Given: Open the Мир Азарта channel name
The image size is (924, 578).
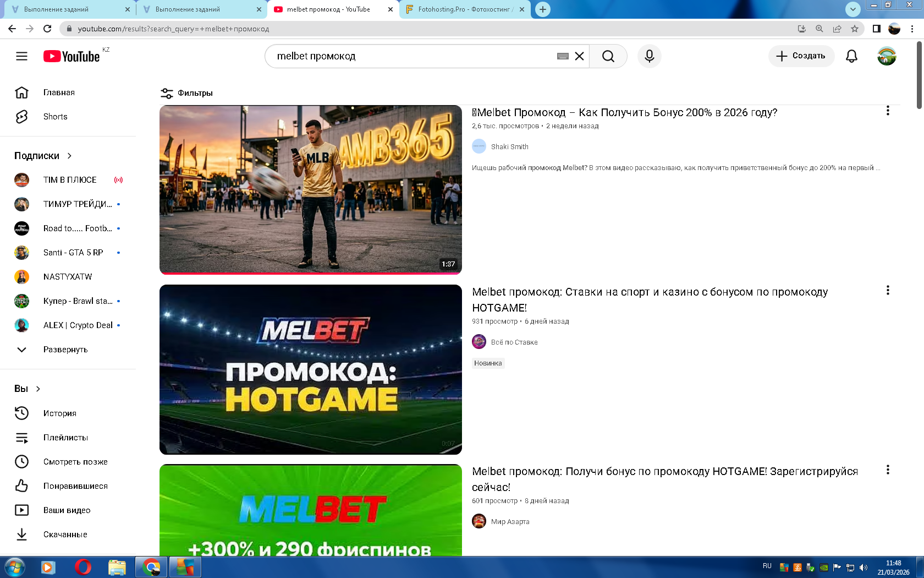Looking at the screenshot, I should (x=510, y=521).
